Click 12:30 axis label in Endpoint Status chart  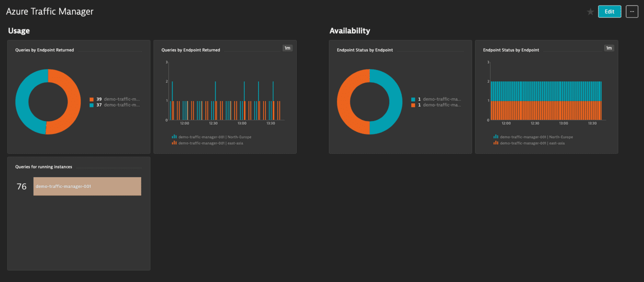point(535,123)
